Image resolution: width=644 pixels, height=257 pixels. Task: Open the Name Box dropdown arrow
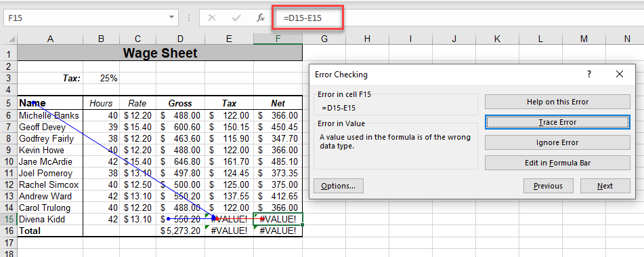(171, 18)
